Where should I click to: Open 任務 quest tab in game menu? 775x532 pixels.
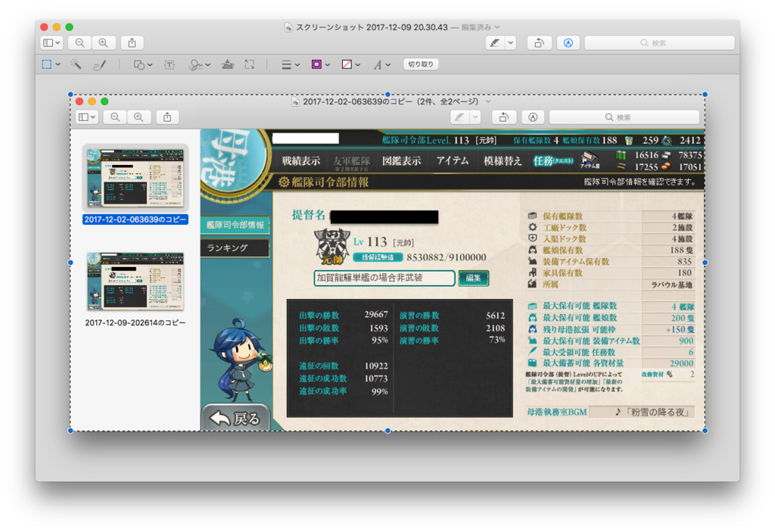click(553, 160)
